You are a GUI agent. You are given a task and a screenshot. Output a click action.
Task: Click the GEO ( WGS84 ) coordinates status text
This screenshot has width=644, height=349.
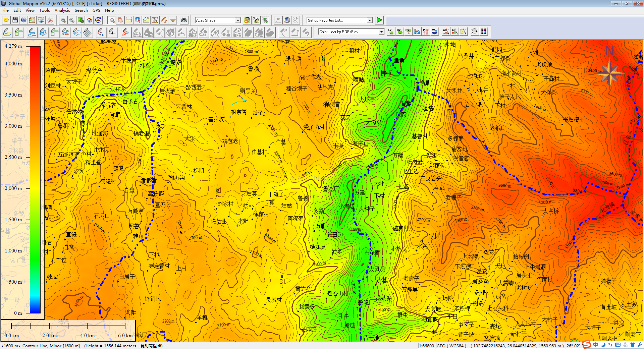(x=500, y=346)
